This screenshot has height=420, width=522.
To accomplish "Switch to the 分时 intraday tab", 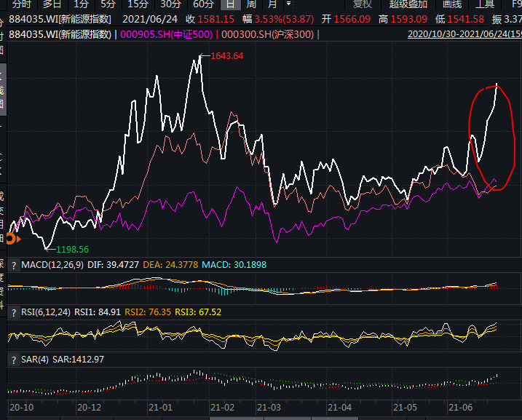I will click(x=22, y=4).
